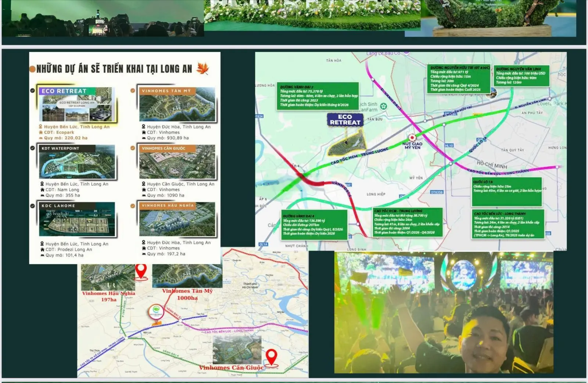The width and height of the screenshot is (588, 383).
Task: Click the 'Vinhomes Hậu Nghĩa 197ha' red label
Action: 109,297
